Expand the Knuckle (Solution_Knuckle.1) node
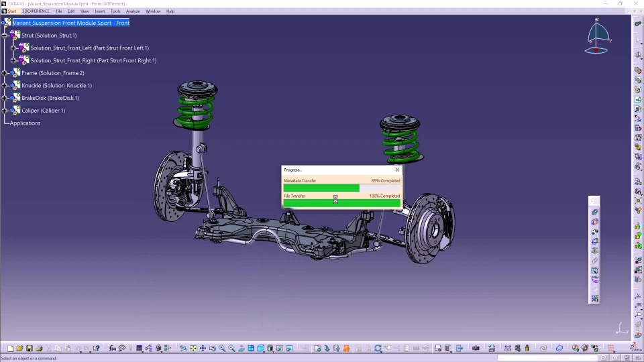This screenshot has width=644, height=362. pos(5,85)
